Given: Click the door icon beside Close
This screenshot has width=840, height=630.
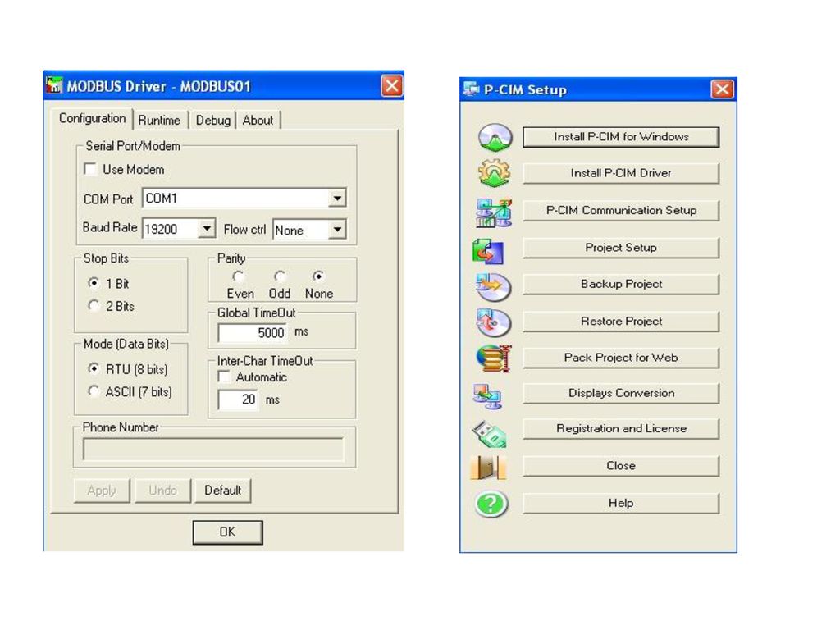Looking at the screenshot, I should (x=488, y=468).
